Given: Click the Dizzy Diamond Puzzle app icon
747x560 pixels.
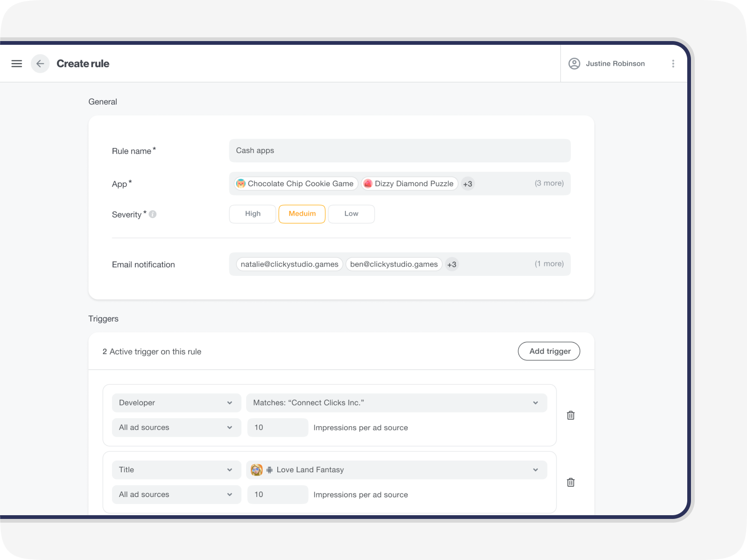Looking at the screenshot, I should click(x=368, y=183).
